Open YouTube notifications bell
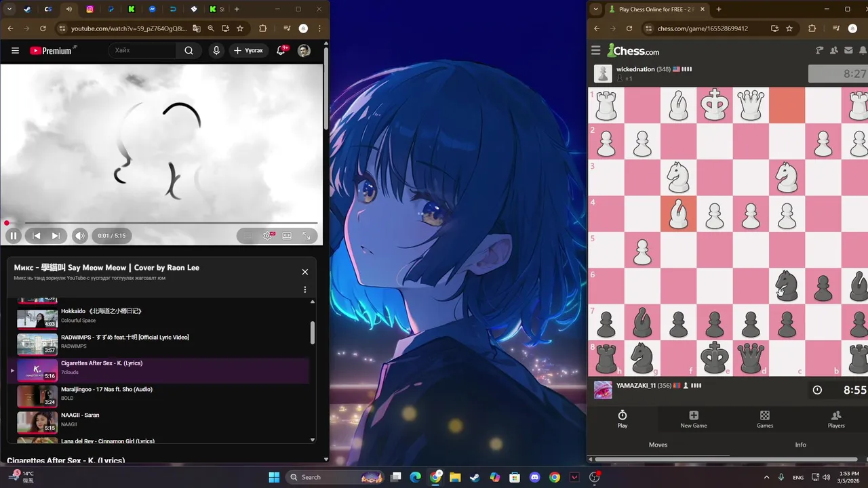Viewport: 868px width, 488px height. click(281, 50)
